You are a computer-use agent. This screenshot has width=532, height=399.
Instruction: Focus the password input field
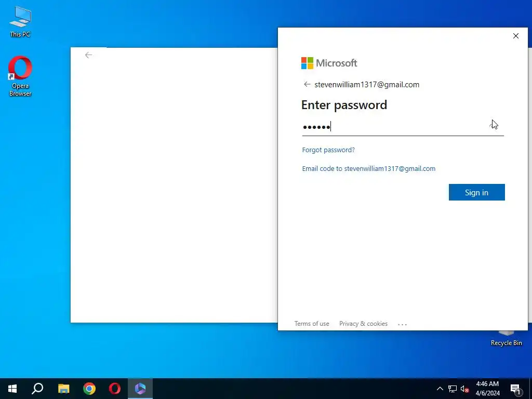(403, 127)
